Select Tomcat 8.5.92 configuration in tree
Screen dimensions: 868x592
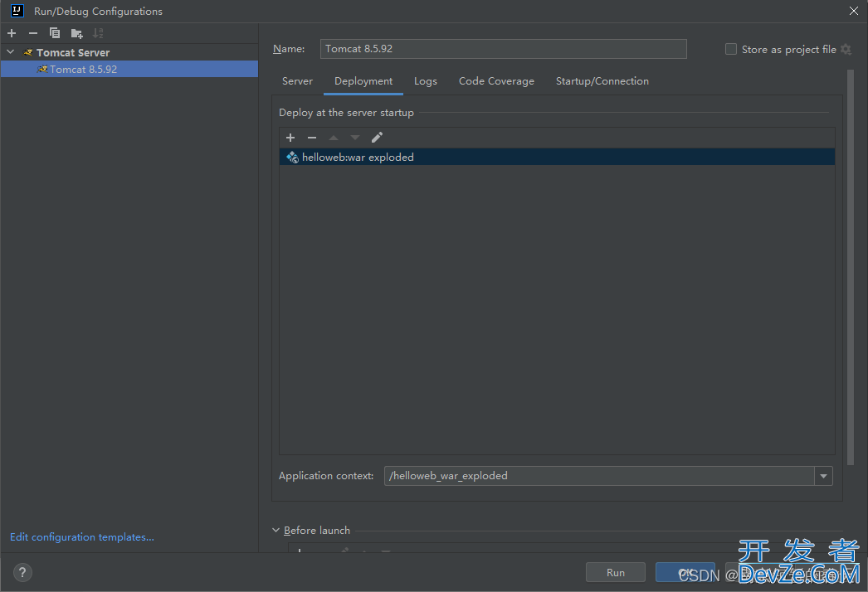pos(129,69)
